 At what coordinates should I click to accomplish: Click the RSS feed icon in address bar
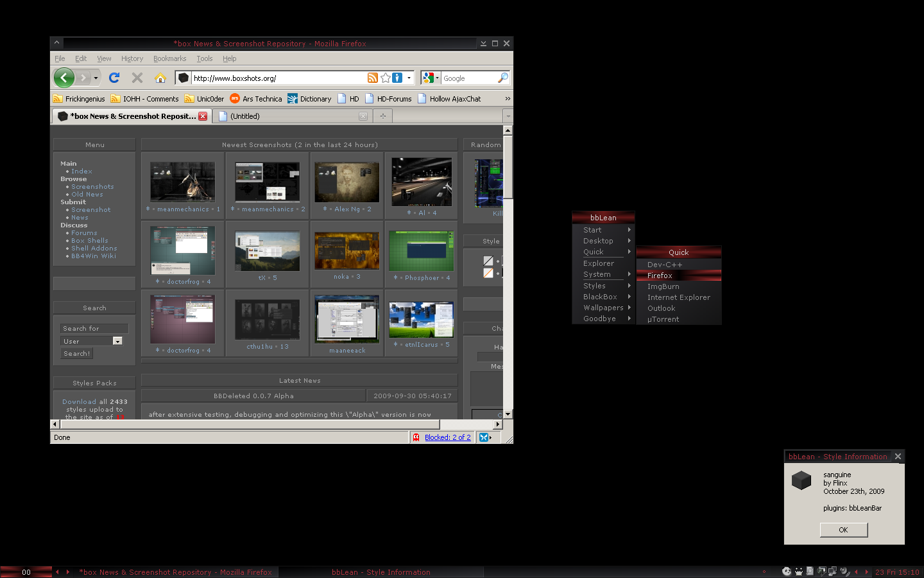click(373, 78)
